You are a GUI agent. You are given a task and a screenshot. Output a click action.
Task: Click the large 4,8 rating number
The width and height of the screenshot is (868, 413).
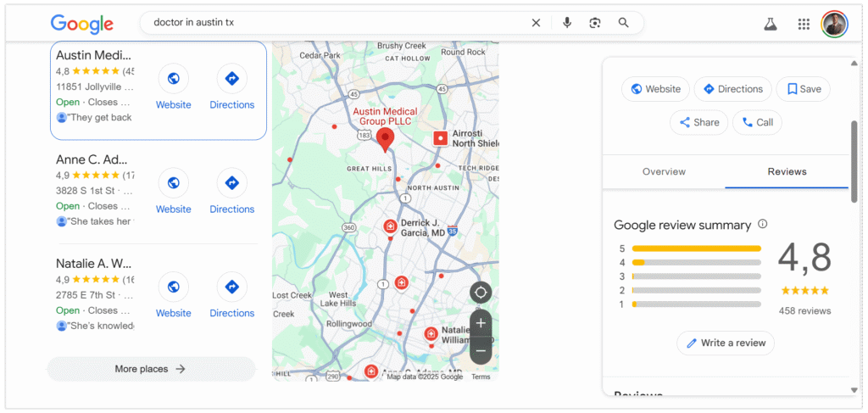click(x=804, y=258)
